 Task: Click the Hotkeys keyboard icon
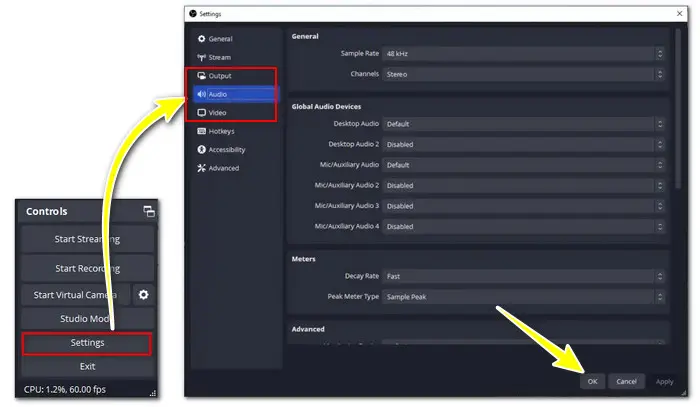click(x=202, y=131)
